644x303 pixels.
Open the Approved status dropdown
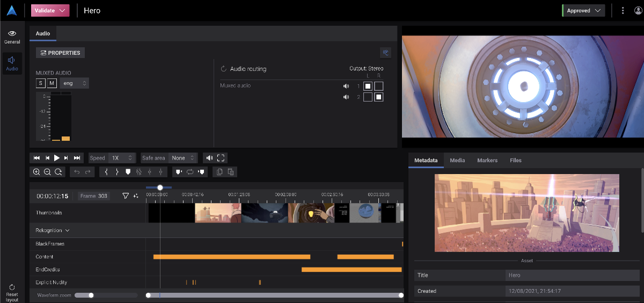(x=584, y=10)
